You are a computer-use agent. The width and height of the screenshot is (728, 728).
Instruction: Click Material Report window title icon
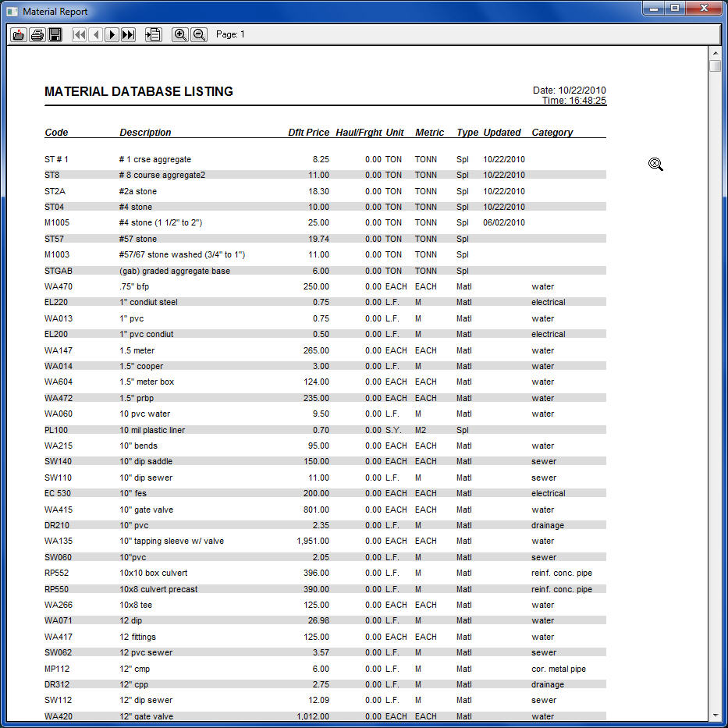pos(12,12)
